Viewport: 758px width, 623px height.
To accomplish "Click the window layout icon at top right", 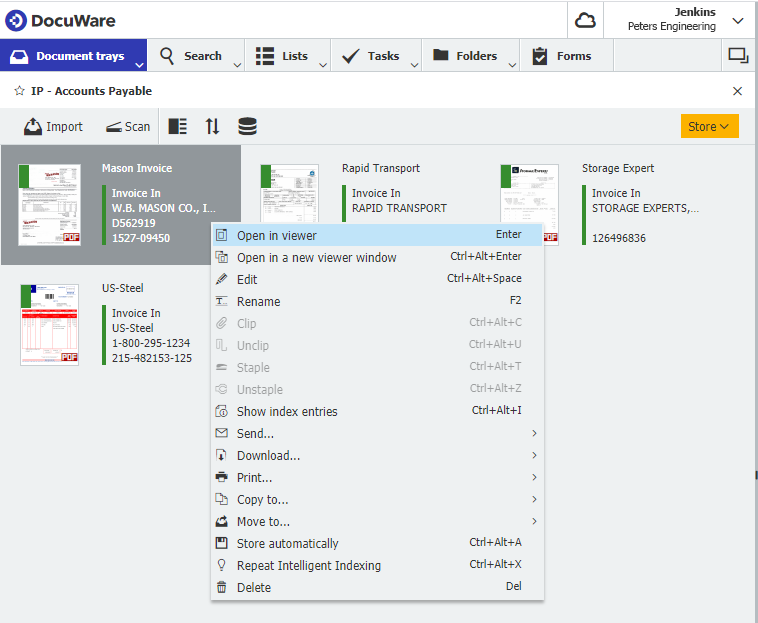I will tap(738, 56).
